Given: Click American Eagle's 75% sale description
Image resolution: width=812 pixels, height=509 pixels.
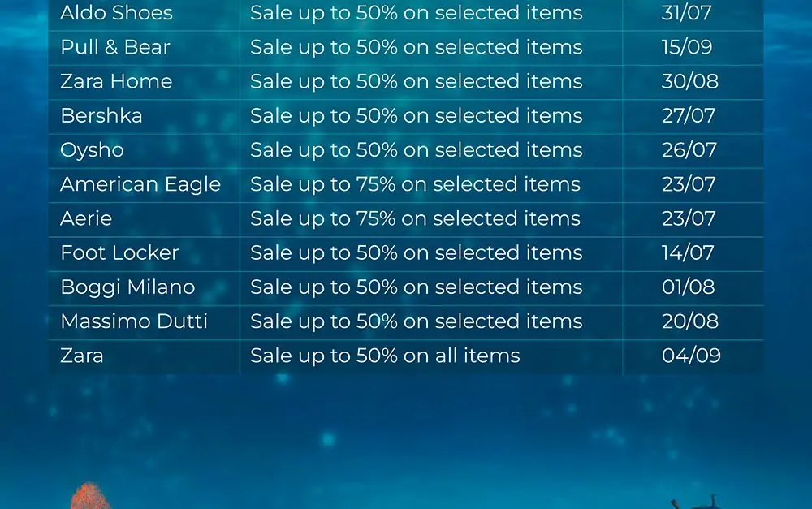Looking at the screenshot, I should [415, 184].
